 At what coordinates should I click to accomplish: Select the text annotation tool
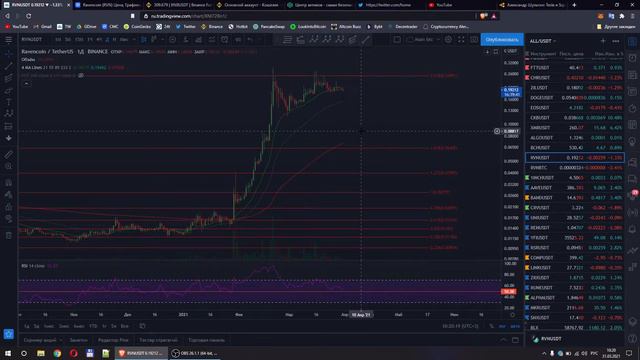coord(9,102)
